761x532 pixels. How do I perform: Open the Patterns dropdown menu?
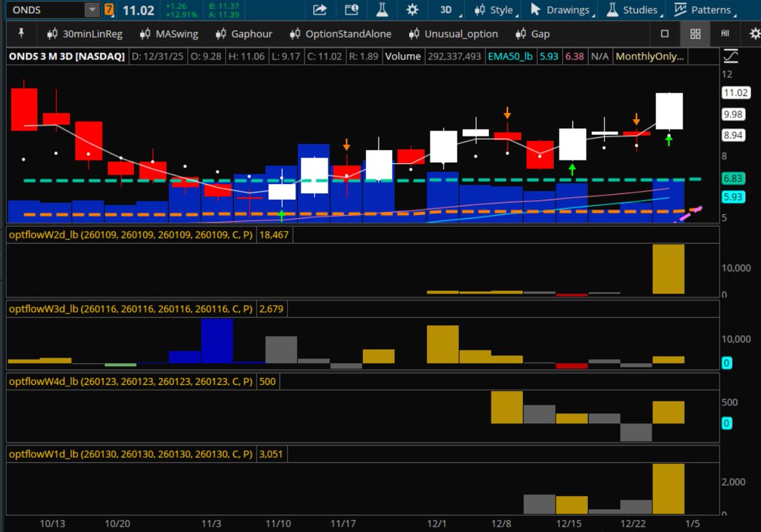(x=704, y=10)
